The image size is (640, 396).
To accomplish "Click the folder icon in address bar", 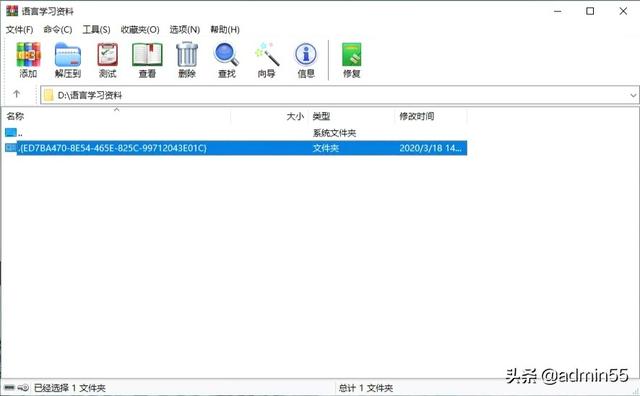I will pos(49,95).
